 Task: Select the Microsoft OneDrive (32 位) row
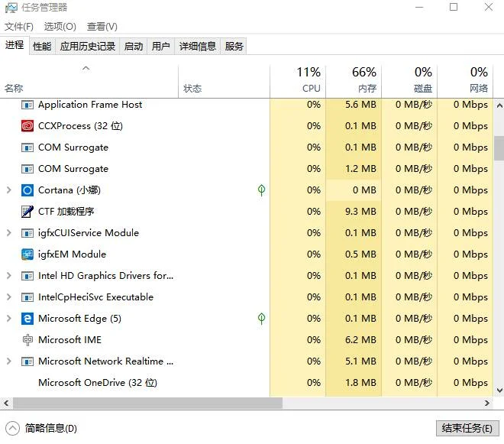(247, 383)
